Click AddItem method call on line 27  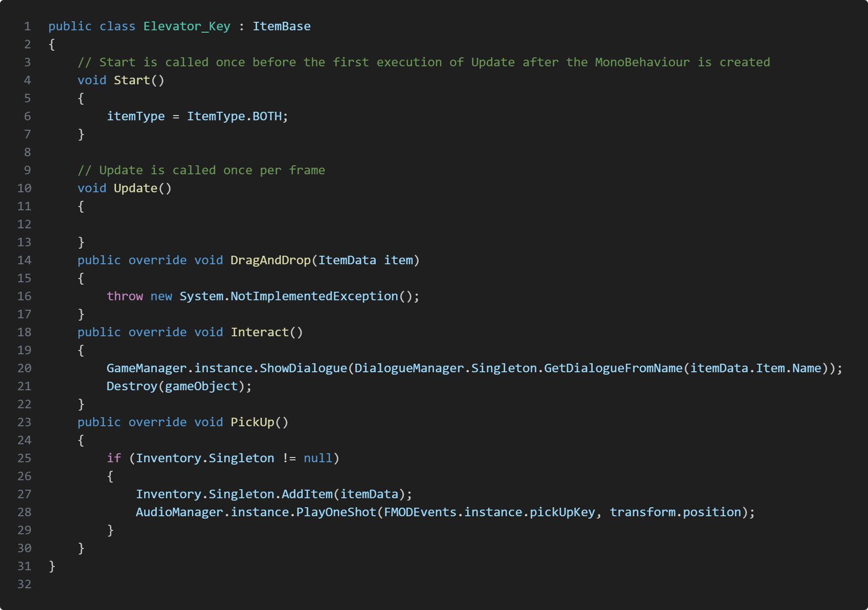pos(307,494)
